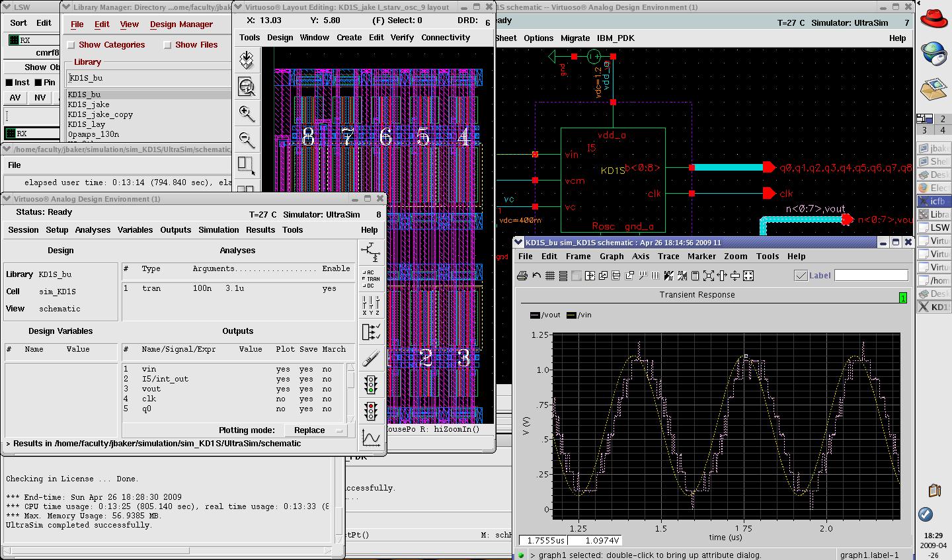
Task: Enable the Show Categories checkbox
Action: click(x=71, y=45)
